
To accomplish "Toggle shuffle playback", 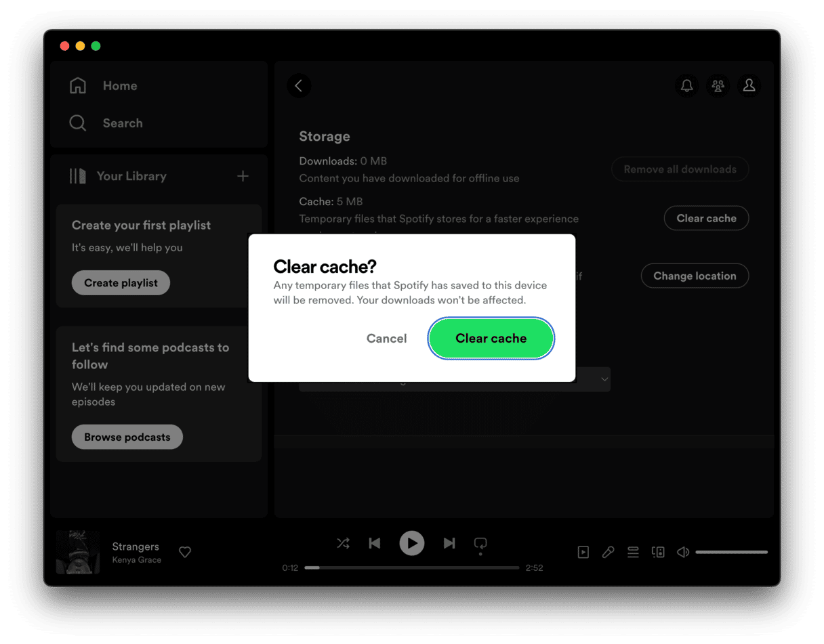I will [344, 543].
